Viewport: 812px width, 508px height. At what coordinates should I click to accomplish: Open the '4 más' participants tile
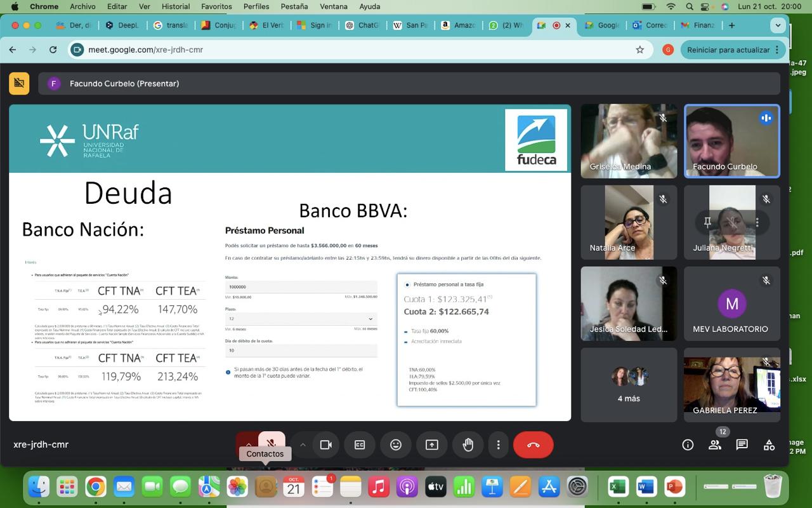[629, 384]
